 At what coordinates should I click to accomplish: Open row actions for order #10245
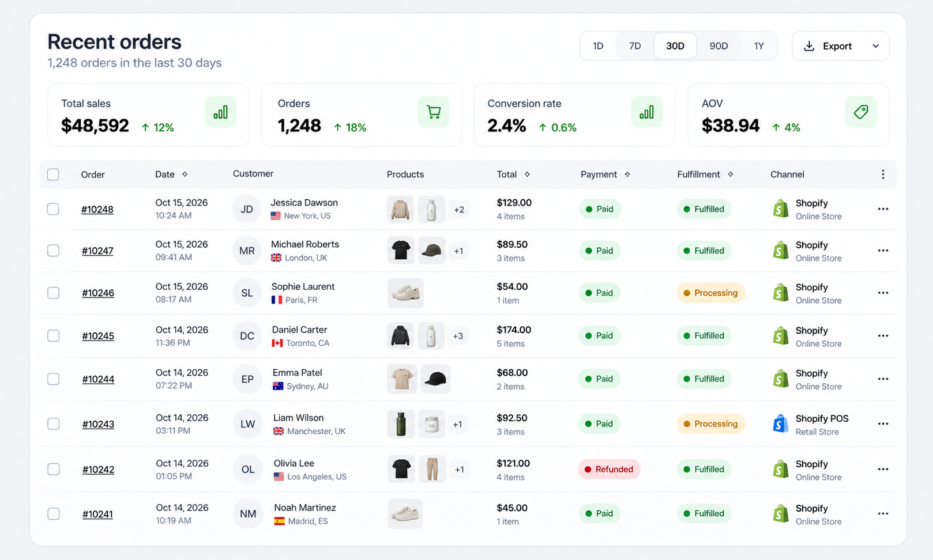pyautogui.click(x=883, y=336)
